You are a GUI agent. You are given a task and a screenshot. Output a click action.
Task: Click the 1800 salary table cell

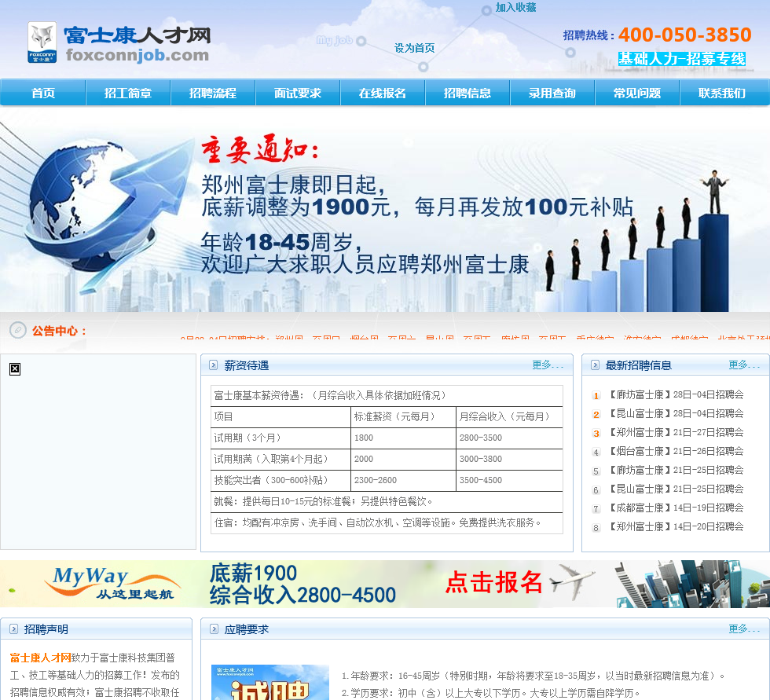[x=403, y=438]
